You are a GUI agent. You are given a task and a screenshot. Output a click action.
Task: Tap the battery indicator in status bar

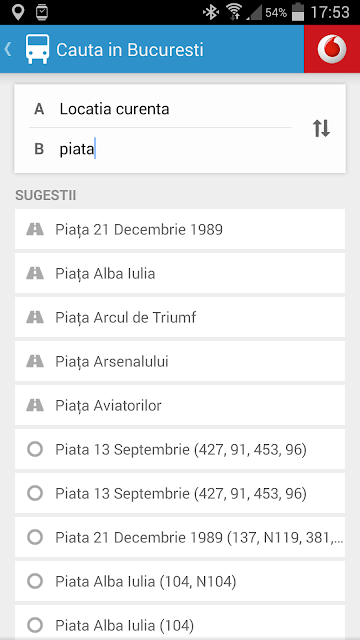tap(298, 12)
